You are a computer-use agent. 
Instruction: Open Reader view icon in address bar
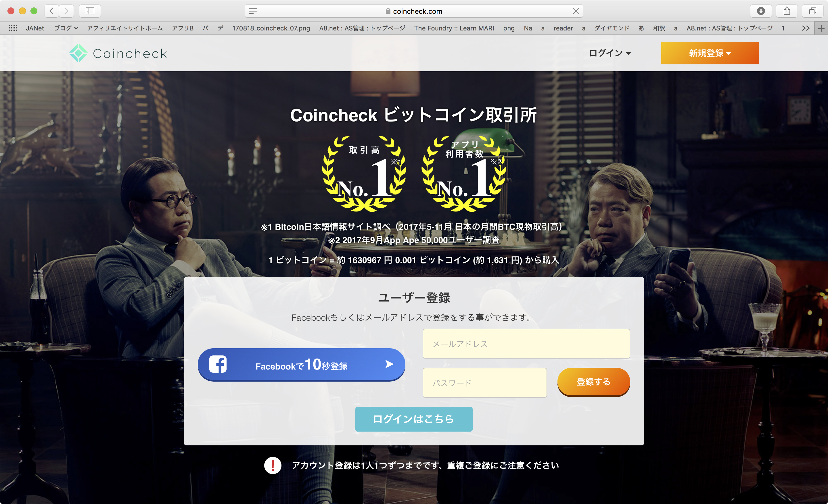tap(253, 11)
